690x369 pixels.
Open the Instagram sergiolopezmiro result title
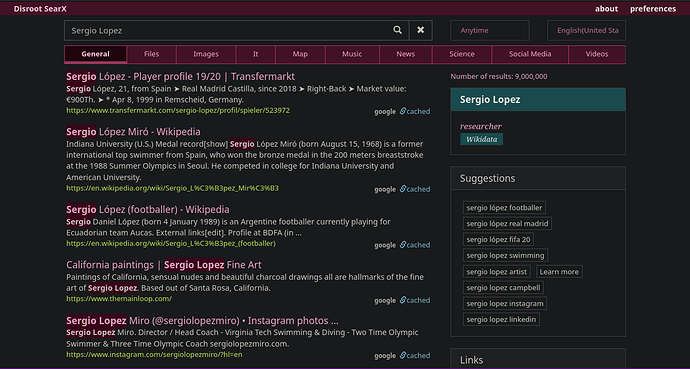[202, 321]
